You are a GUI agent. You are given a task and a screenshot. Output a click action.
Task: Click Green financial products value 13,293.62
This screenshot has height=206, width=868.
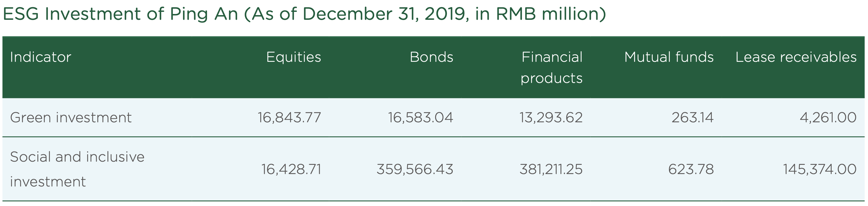coord(551,118)
